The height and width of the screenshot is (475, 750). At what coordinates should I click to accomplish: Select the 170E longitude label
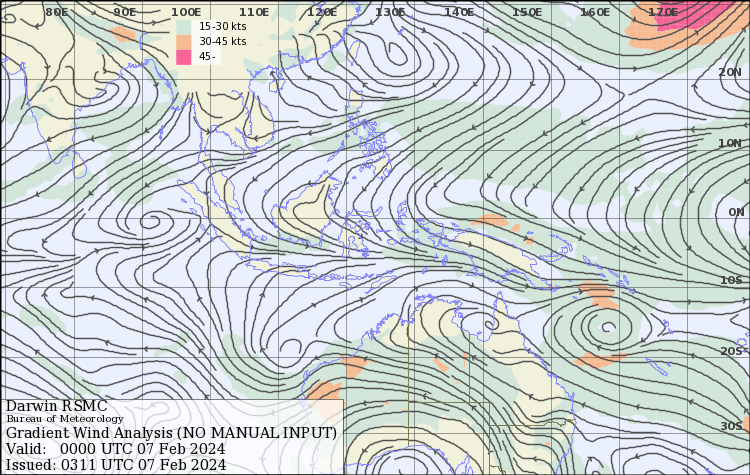(x=662, y=12)
